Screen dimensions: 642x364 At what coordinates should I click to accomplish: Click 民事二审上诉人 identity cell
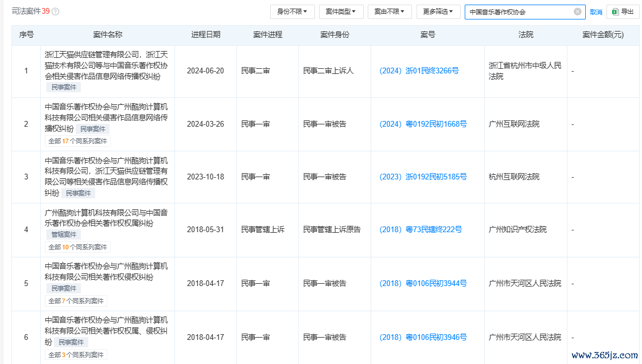coord(328,71)
